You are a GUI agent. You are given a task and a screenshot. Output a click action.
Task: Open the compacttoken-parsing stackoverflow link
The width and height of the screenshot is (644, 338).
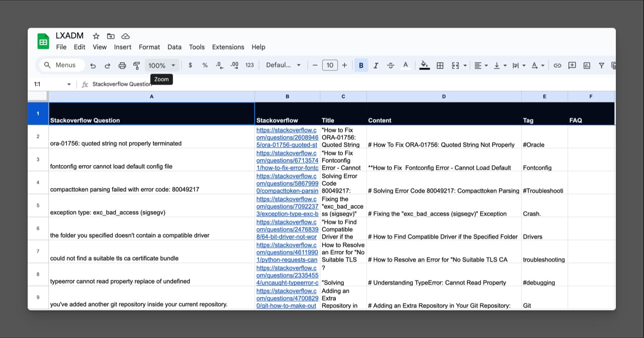[287, 183]
